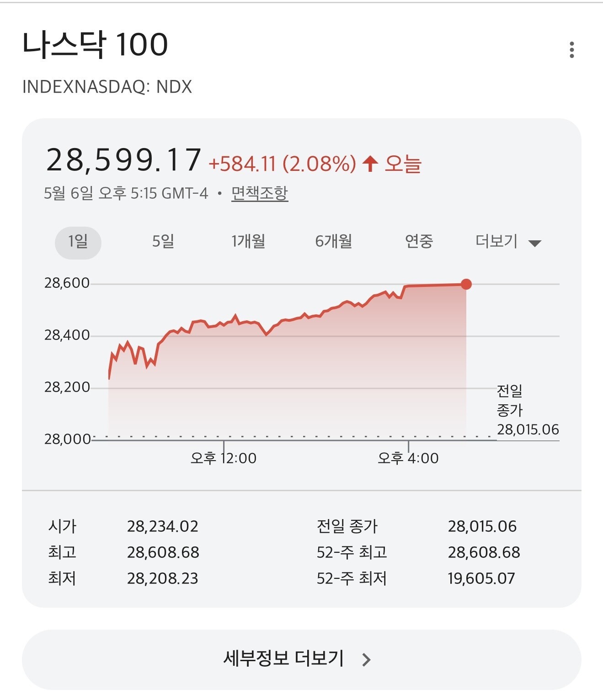Click the 시가 value 28,234.02

[x=163, y=526]
